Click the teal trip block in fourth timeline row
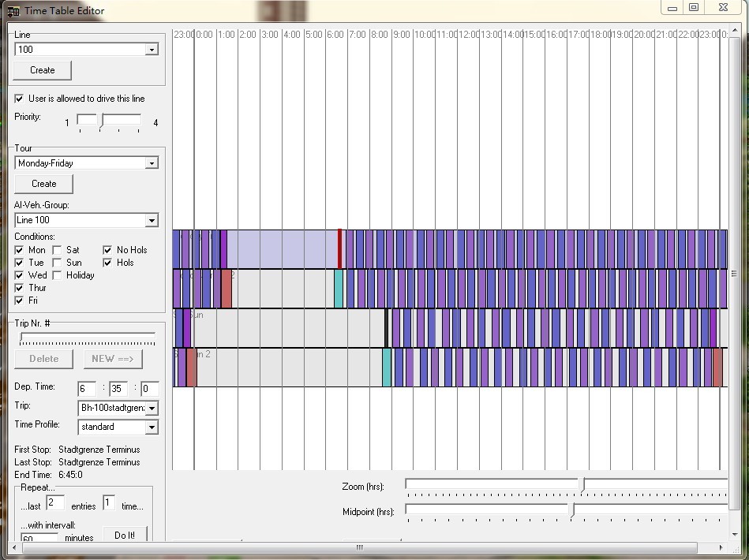 387,368
